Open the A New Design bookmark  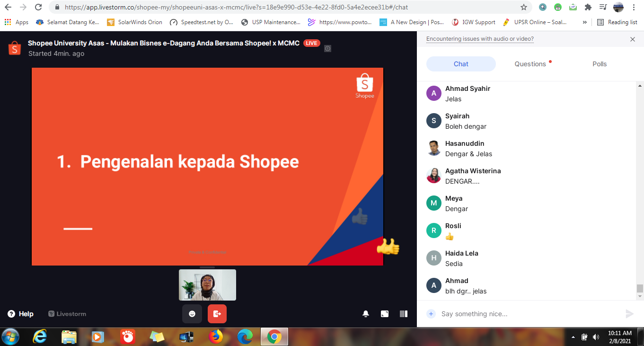[412, 22]
